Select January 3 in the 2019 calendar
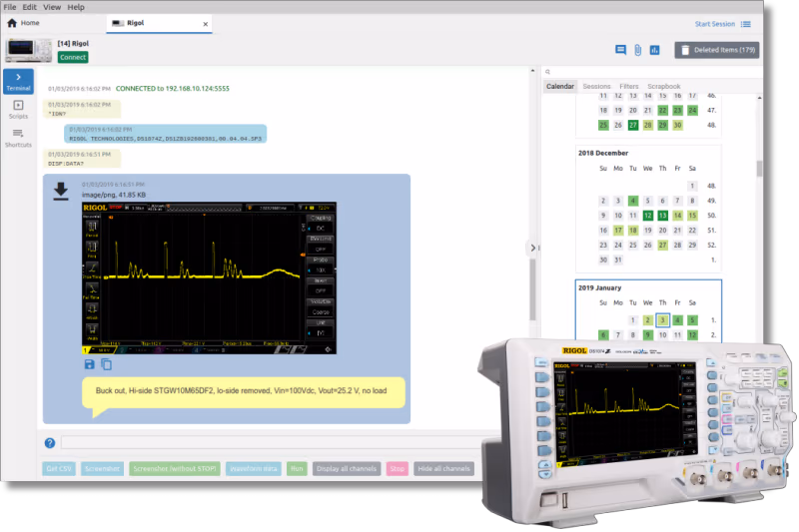The width and height of the screenshot is (799, 532). tap(662, 320)
